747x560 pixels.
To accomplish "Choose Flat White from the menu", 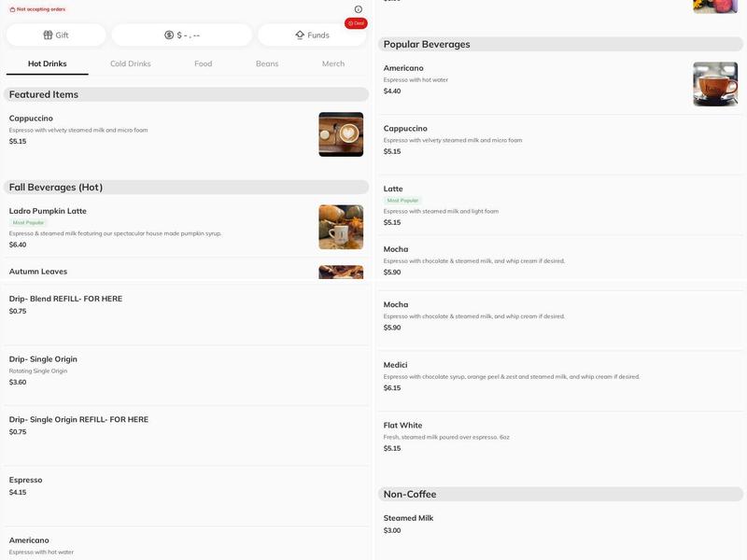I will (402, 426).
